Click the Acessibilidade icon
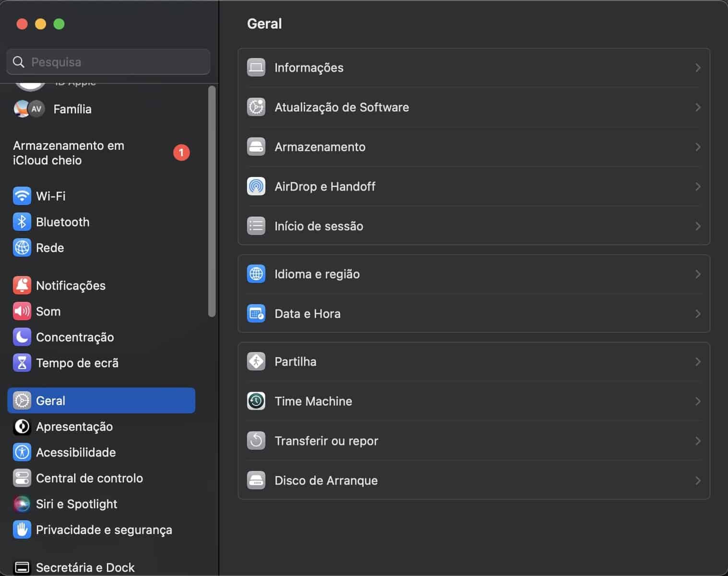728x576 pixels. point(22,452)
